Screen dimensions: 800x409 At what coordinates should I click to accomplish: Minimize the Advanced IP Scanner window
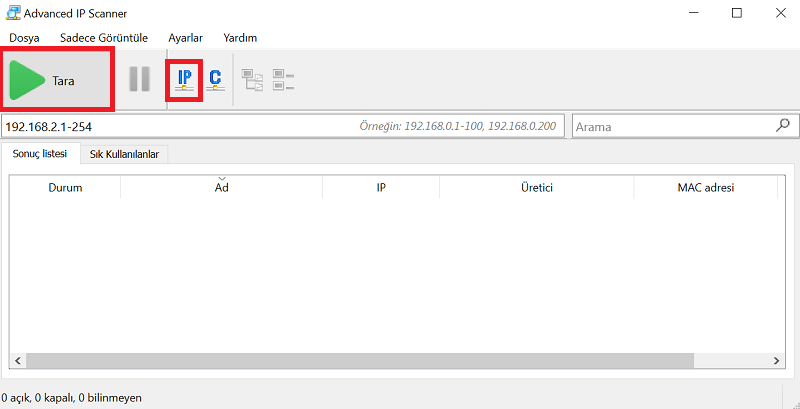[693, 13]
